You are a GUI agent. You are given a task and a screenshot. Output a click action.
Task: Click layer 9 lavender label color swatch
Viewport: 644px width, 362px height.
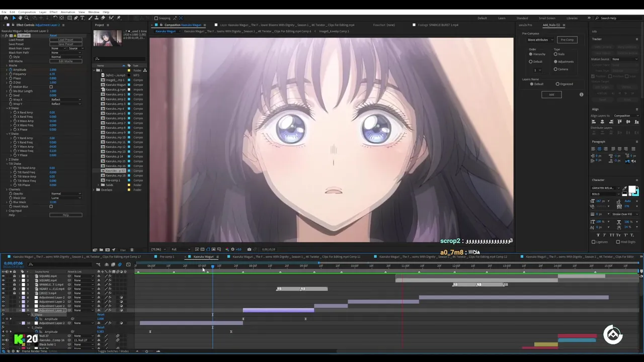(23, 310)
